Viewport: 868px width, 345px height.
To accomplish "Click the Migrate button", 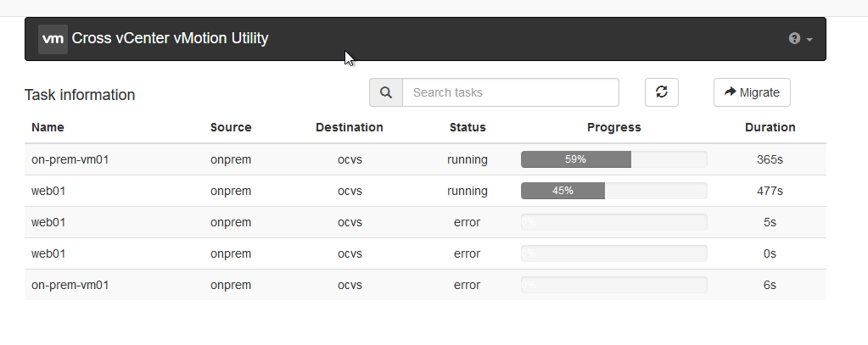I will [x=752, y=92].
